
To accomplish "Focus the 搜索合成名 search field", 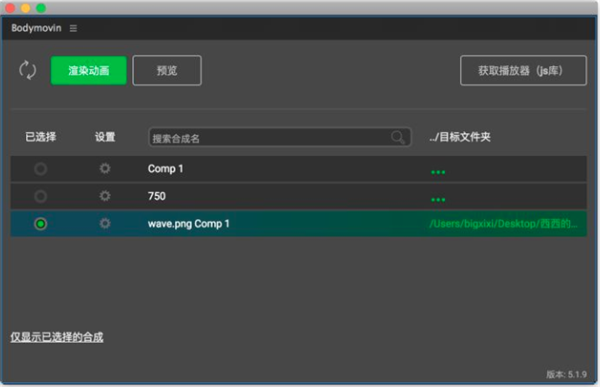I will pos(280,137).
